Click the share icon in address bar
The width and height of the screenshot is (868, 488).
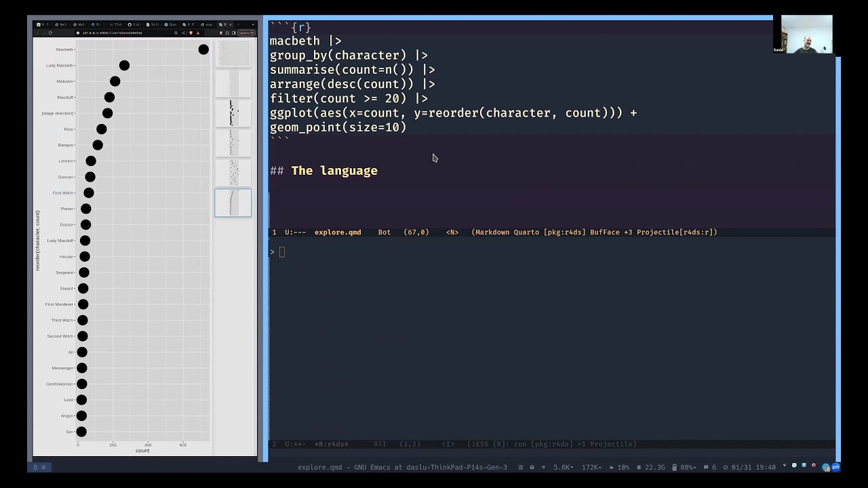(184, 33)
